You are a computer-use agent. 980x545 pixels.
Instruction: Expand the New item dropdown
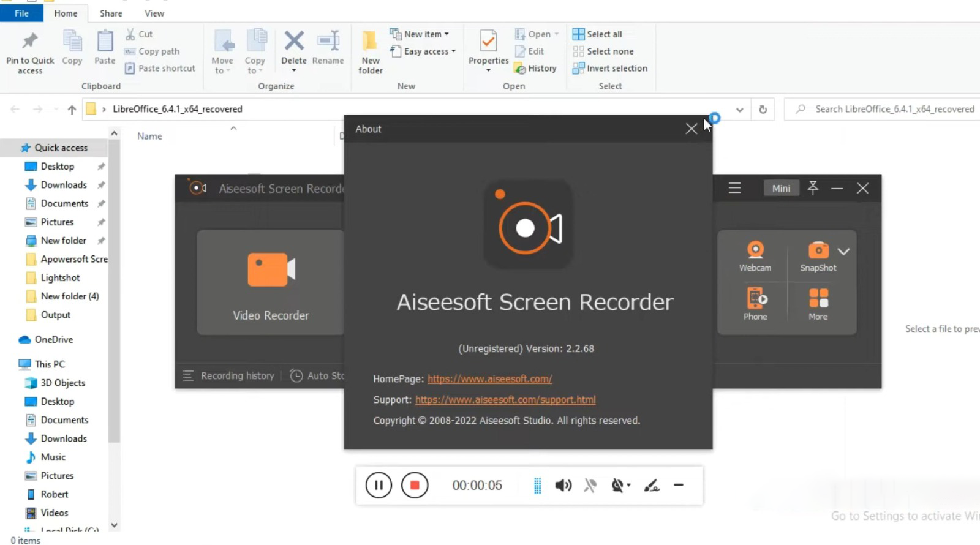419,34
